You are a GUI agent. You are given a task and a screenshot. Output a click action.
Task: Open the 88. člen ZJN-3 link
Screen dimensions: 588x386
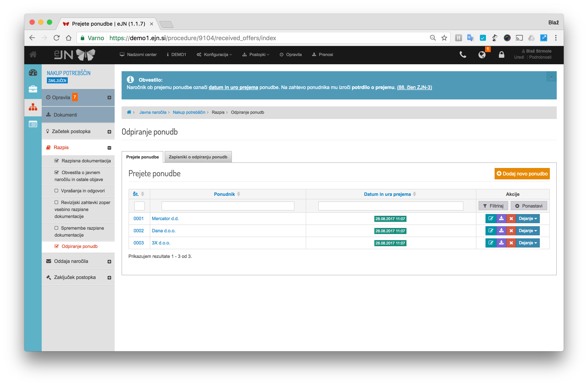point(414,87)
